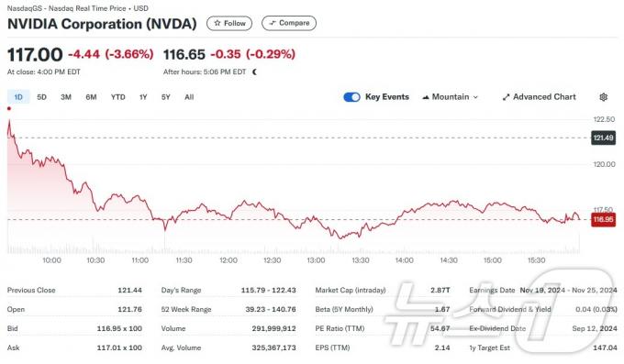Click the star icon in Follow button
This screenshot has height=364, width=624.
217,23
